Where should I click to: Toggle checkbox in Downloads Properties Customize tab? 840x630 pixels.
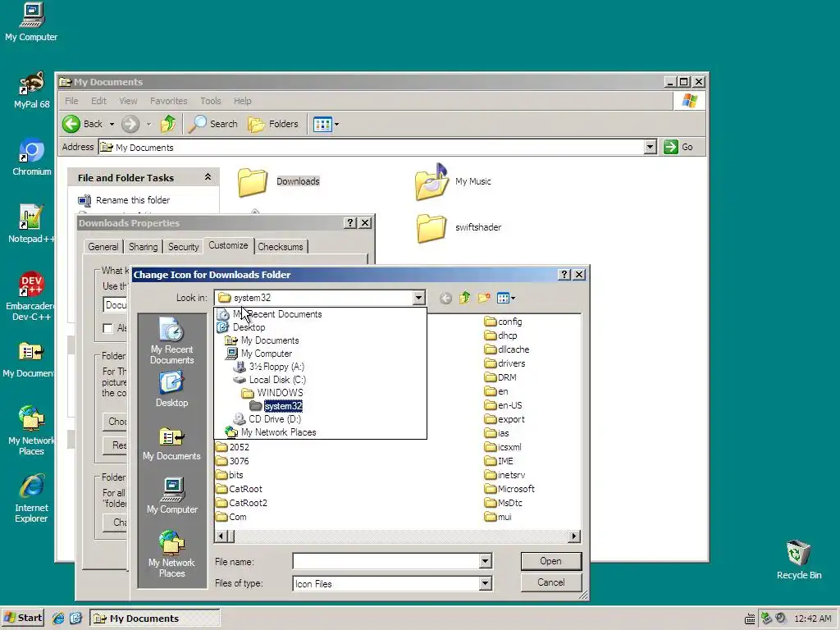coord(107,328)
